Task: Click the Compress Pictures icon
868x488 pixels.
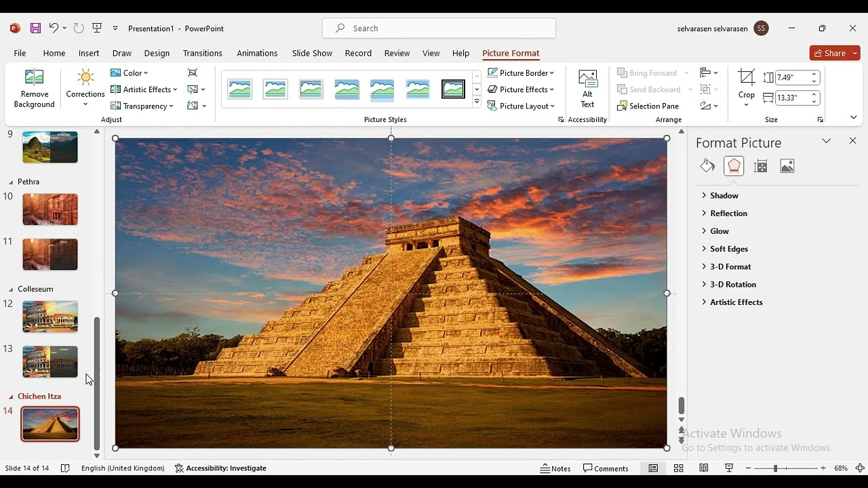Action: tap(193, 73)
